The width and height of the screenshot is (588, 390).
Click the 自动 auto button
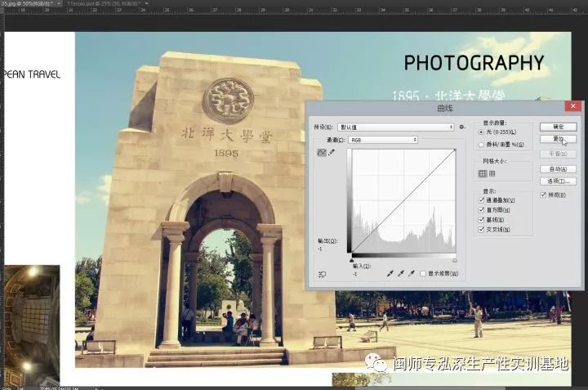coord(558,169)
